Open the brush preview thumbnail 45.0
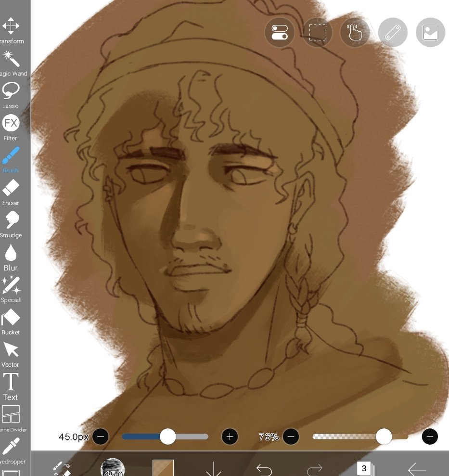The image size is (449, 476). (x=112, y=467)
